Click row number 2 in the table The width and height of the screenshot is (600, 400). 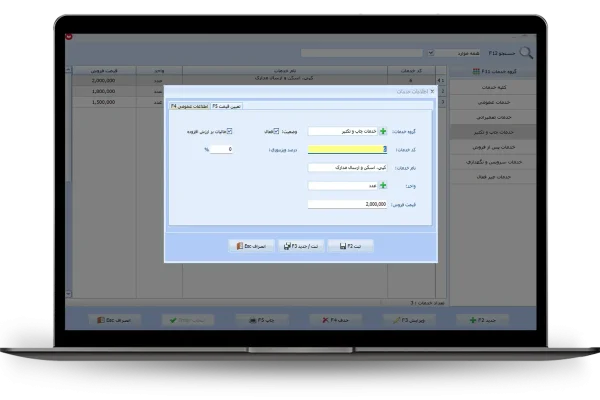coord(442,91)
